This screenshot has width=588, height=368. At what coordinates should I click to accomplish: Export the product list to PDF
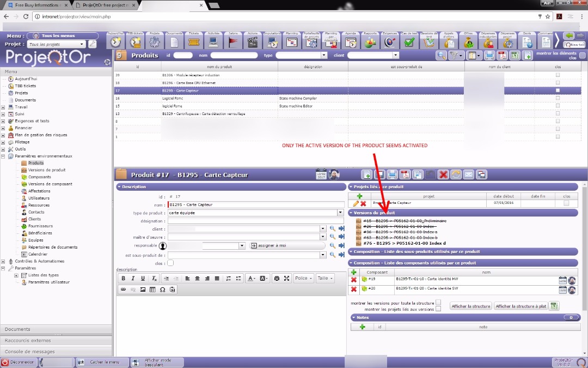(502, 56)
